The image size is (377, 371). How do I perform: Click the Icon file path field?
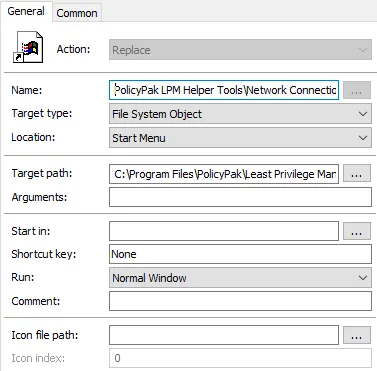pos(224,335)
